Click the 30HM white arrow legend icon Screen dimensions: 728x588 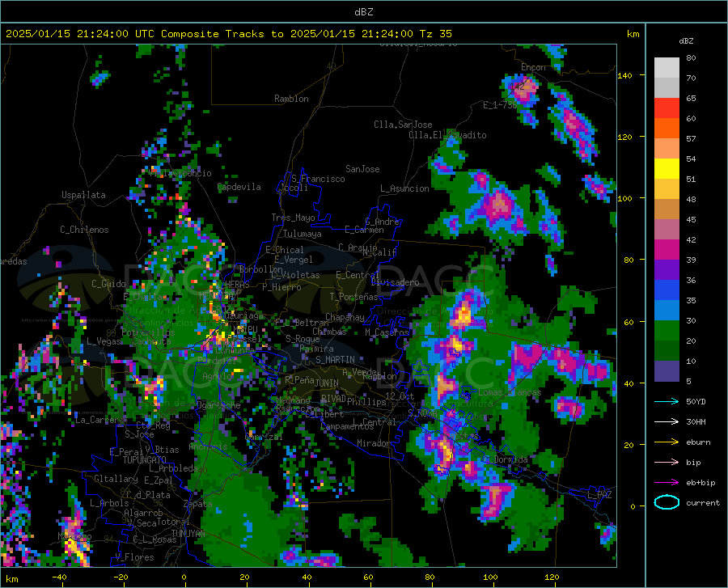[x=667, y=422]
